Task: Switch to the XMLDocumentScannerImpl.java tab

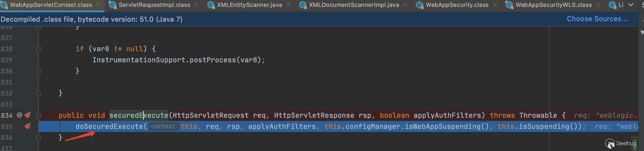Action: 354,5
